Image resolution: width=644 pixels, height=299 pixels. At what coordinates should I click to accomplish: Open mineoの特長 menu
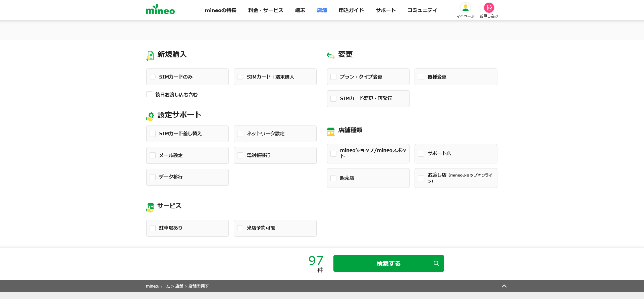[x=221, y=10]
